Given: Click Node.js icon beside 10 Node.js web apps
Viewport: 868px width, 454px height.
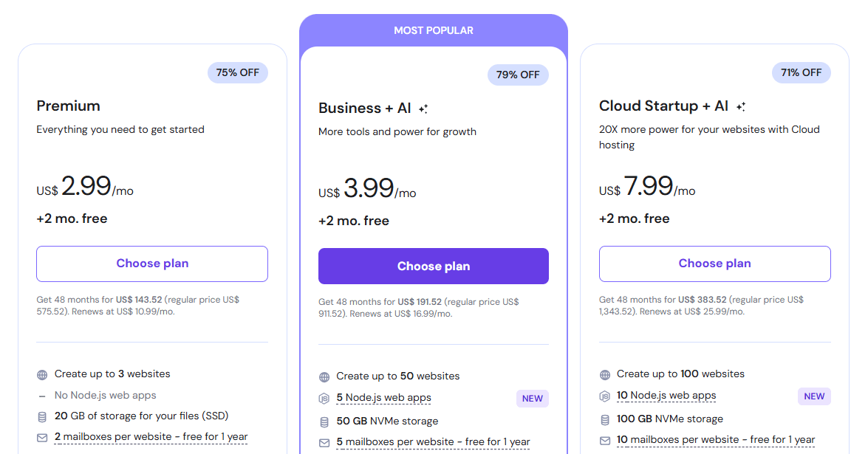Looking at the screenshot, I should [x=605, y=396].
